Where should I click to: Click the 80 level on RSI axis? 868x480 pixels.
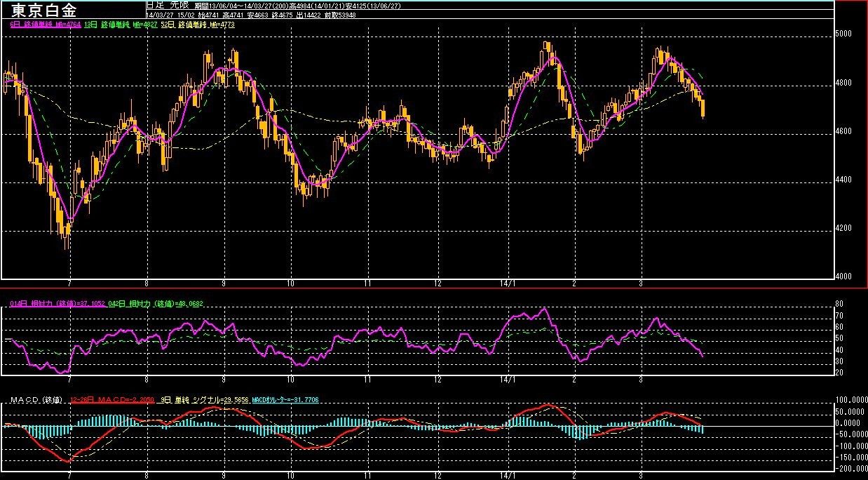coord(839,304)
